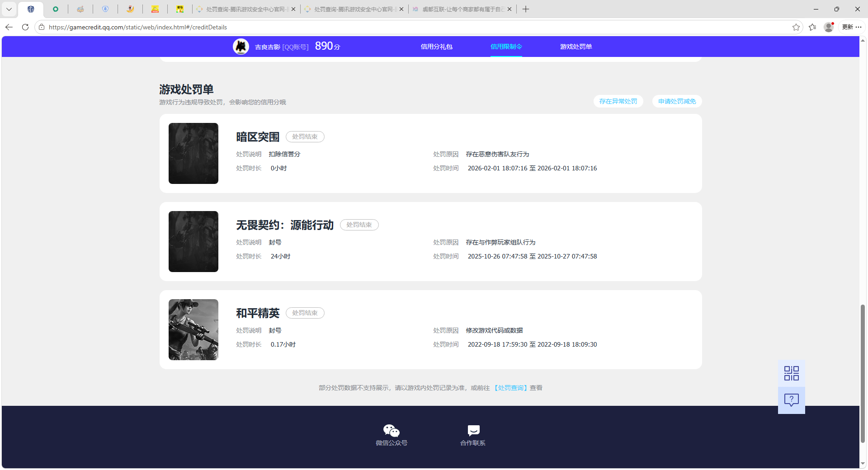
Task: Reload the current page
Action: [25, 27]
